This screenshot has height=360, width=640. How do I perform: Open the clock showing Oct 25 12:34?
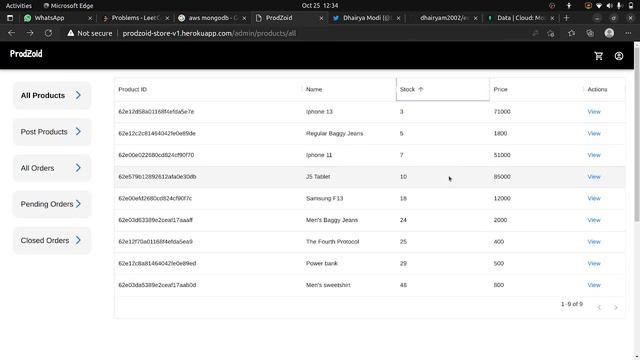(x=320, y=6)
